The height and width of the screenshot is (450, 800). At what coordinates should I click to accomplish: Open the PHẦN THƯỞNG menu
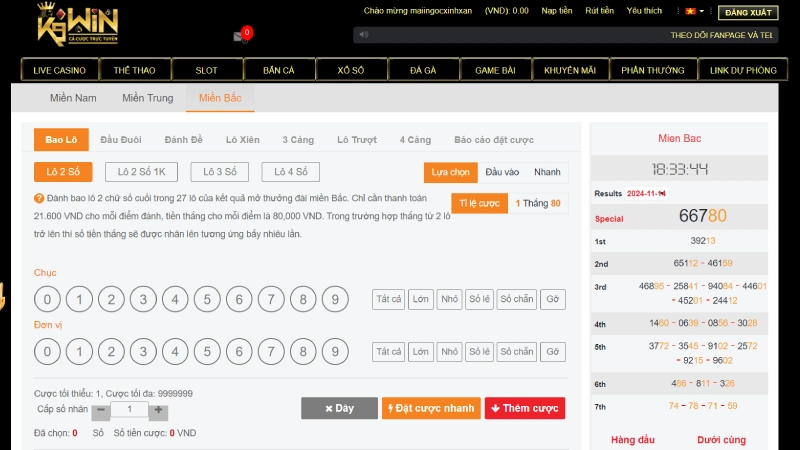coord(653,70)
